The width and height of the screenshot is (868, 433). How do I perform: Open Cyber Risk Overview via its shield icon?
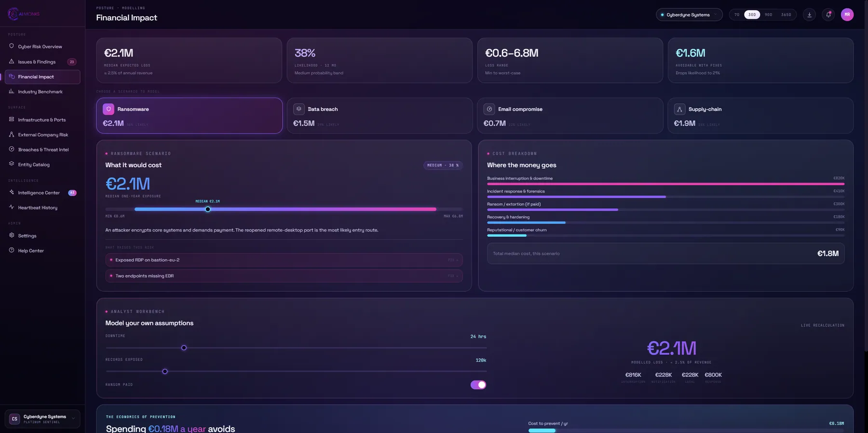[x=12, y=46]
